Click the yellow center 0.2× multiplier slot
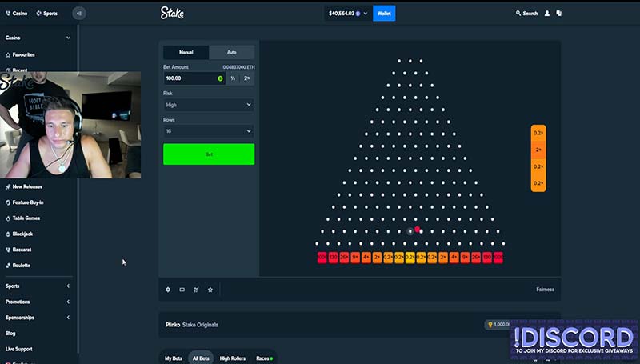640x364 pixels. (410, 258)
